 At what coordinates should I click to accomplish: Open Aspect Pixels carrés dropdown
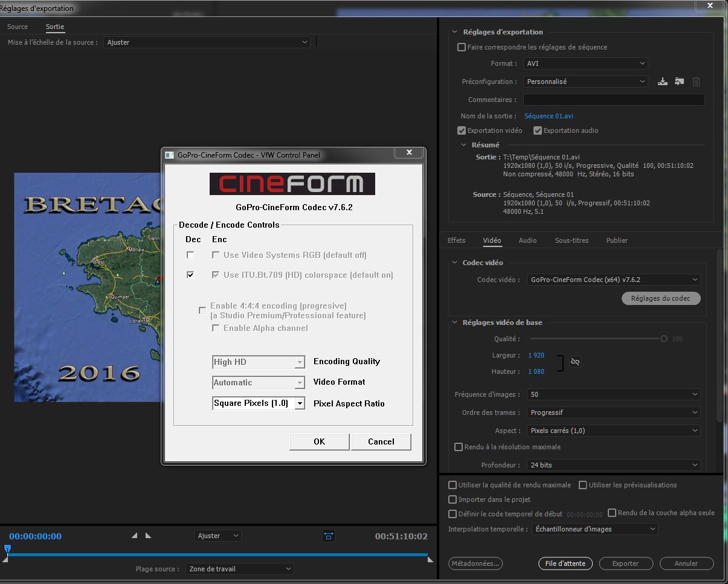tap(613, 431)
